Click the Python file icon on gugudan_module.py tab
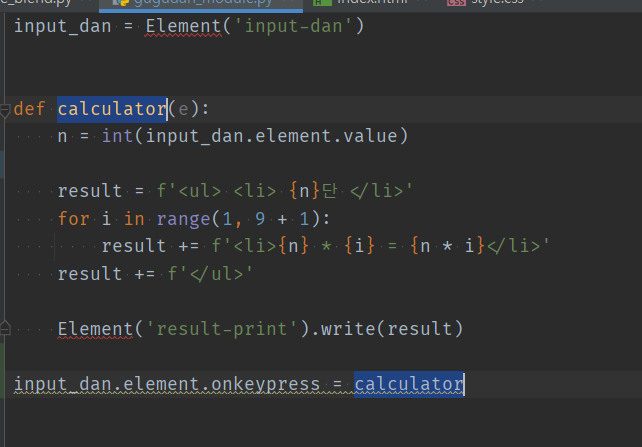The height and width of the screenshot is (447, 642). coord(121,2)
